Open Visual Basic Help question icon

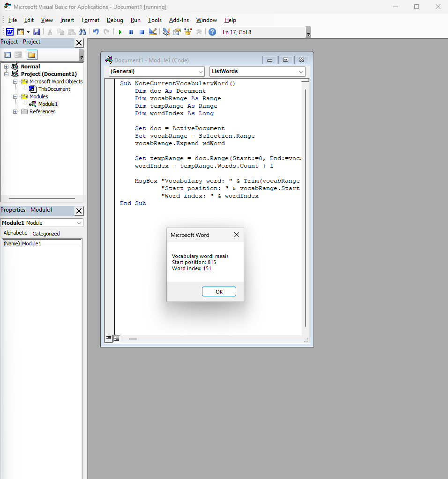[212, 32]
